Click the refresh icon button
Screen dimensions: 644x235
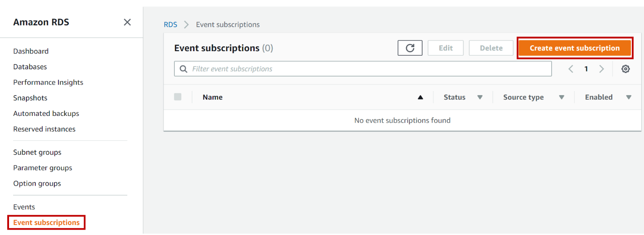(410, 48)
